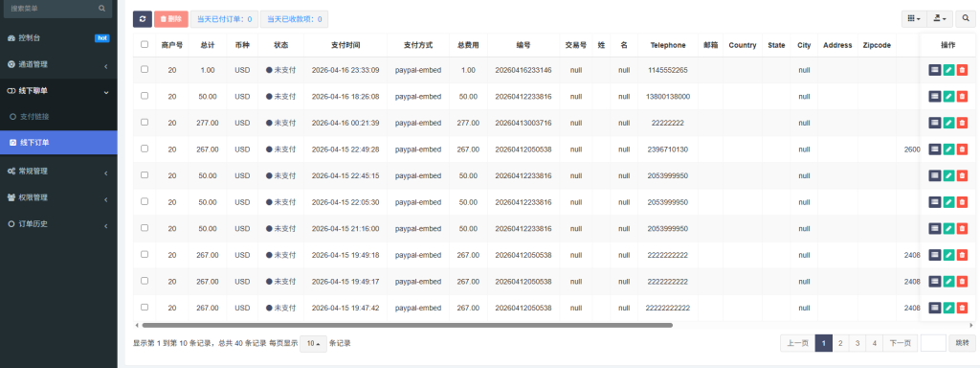
Task: Check the row paid at 2026-04-15 22:45:15
Action: 145,175
